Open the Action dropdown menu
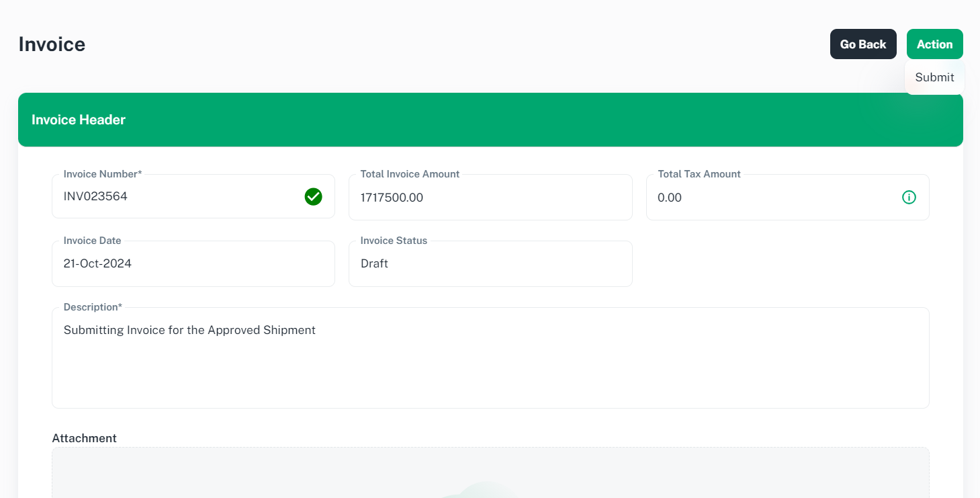This screenshot has width=980, height=498. pyautogui.click(x=934, y=44)
